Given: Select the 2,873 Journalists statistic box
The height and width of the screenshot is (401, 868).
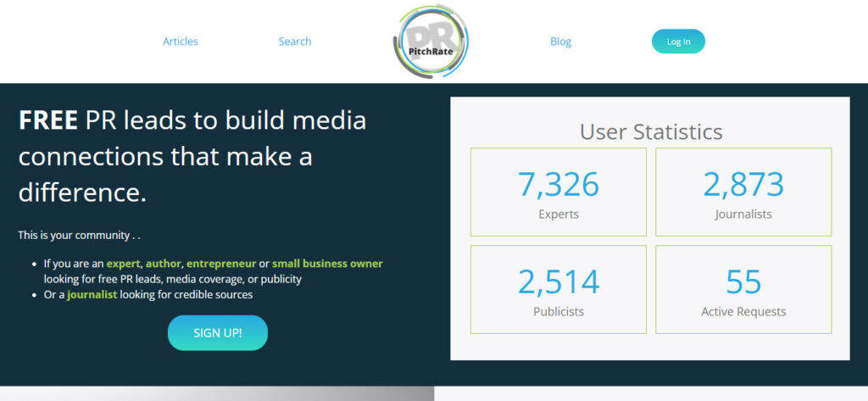Looking at the screenshot, I should click(x=743, y=192).
